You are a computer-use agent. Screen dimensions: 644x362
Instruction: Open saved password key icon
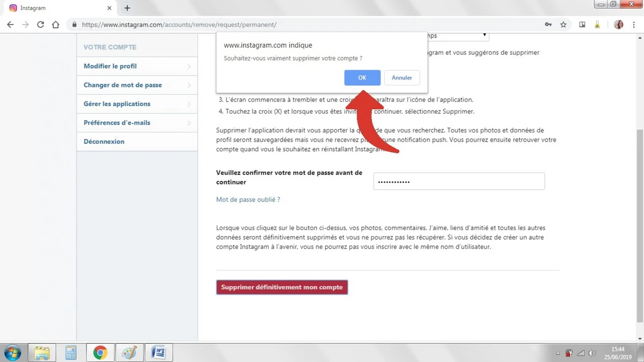[548, 25]
